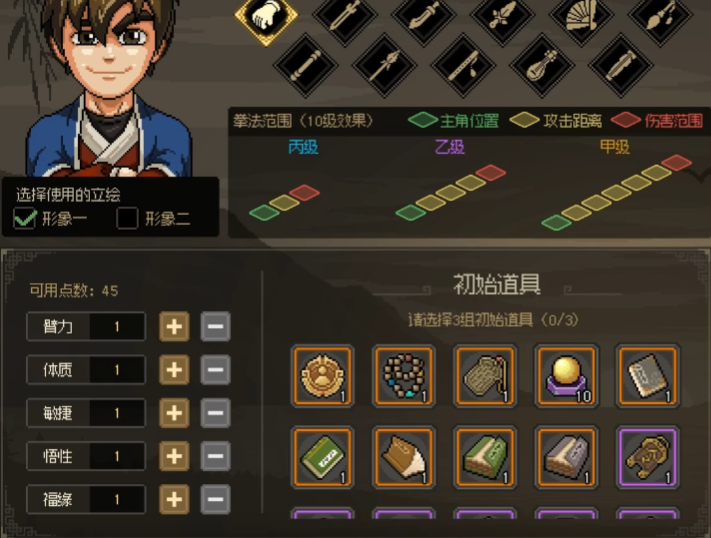The height and width of the screenshot is (538, 711).
Task: Select the pipa lute weapon icon
Action: [542, 65]
